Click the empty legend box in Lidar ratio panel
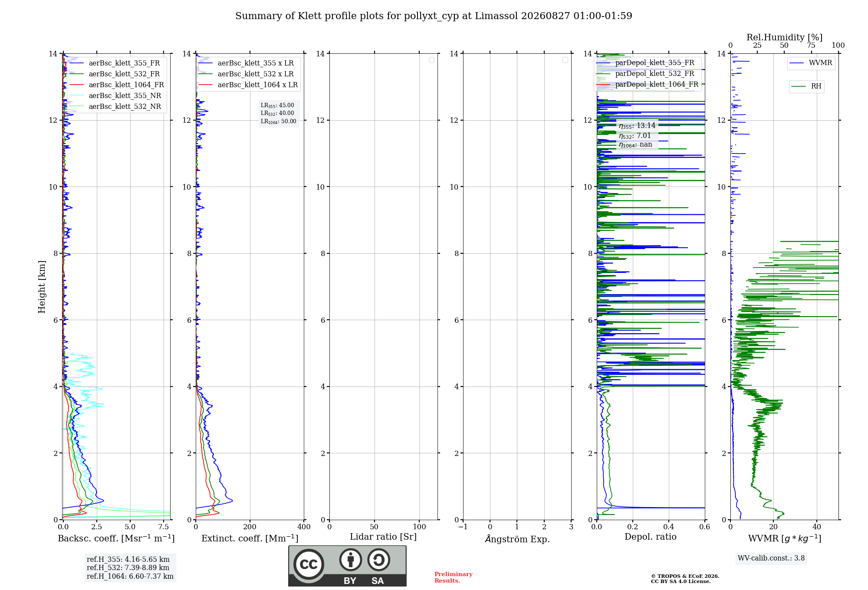This screenshot has width=868, height=590. pos(431,60)
